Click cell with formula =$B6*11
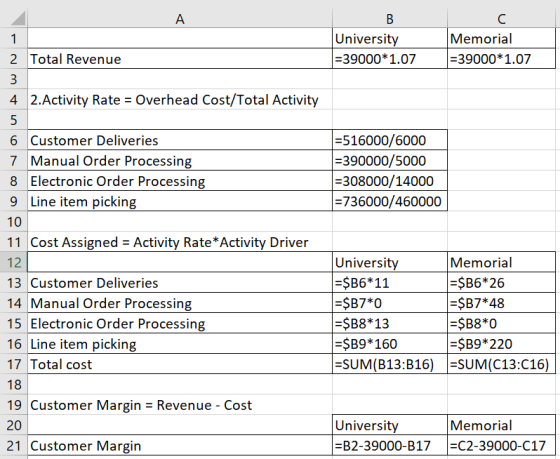This screenshot has height=459, width=560. (390, 283)
